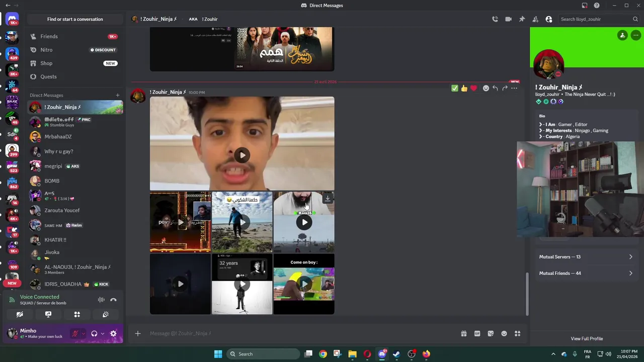Open the AL-NAOU3I group DM
This screenshot has width=644, height=362.
(x=75, y=269)
